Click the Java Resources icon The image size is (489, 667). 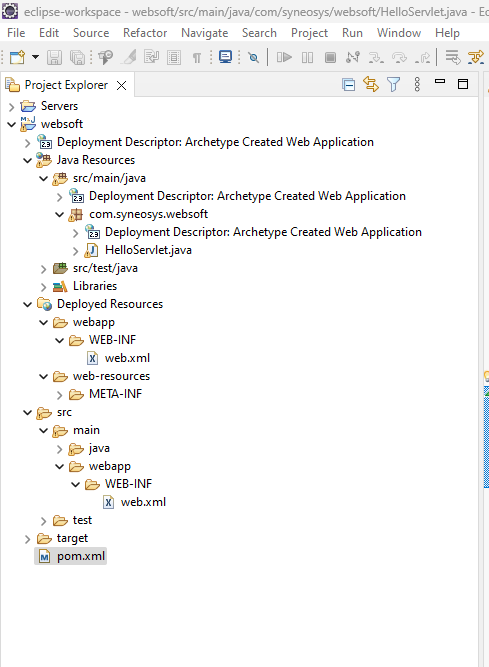click(x=44, y=160)
